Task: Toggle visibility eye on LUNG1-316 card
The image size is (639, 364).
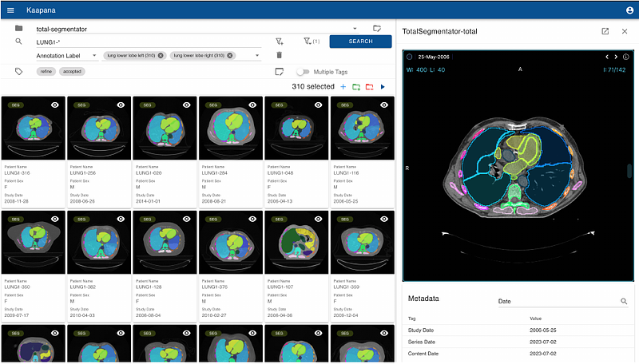Action: coord(55,105)
